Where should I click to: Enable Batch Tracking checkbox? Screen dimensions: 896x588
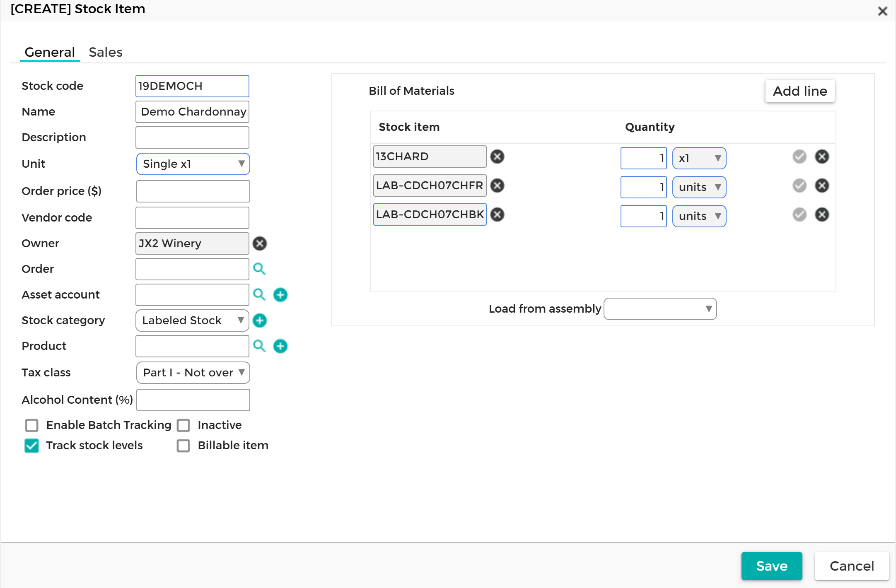[x=32, y=425]
